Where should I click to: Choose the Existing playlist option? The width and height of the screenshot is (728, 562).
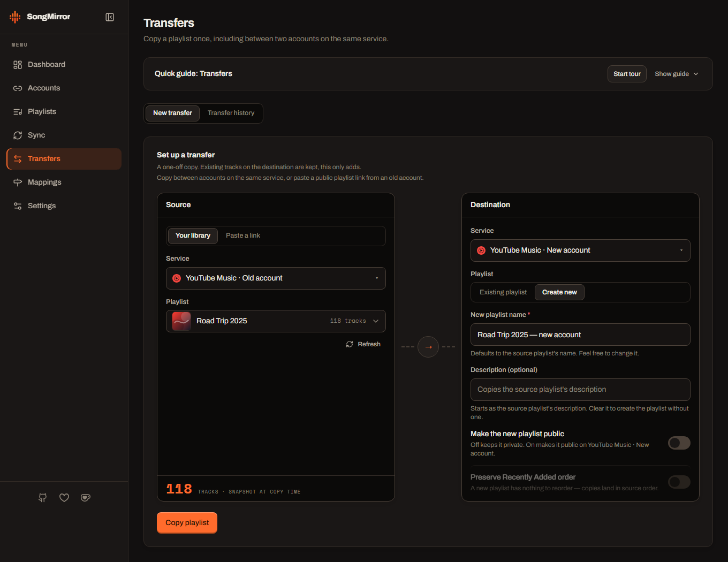[x=503, y=292]
